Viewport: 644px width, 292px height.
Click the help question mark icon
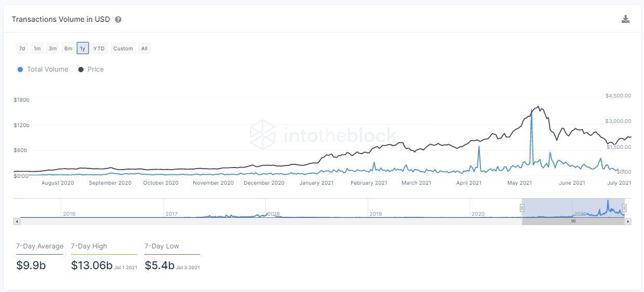118,20
